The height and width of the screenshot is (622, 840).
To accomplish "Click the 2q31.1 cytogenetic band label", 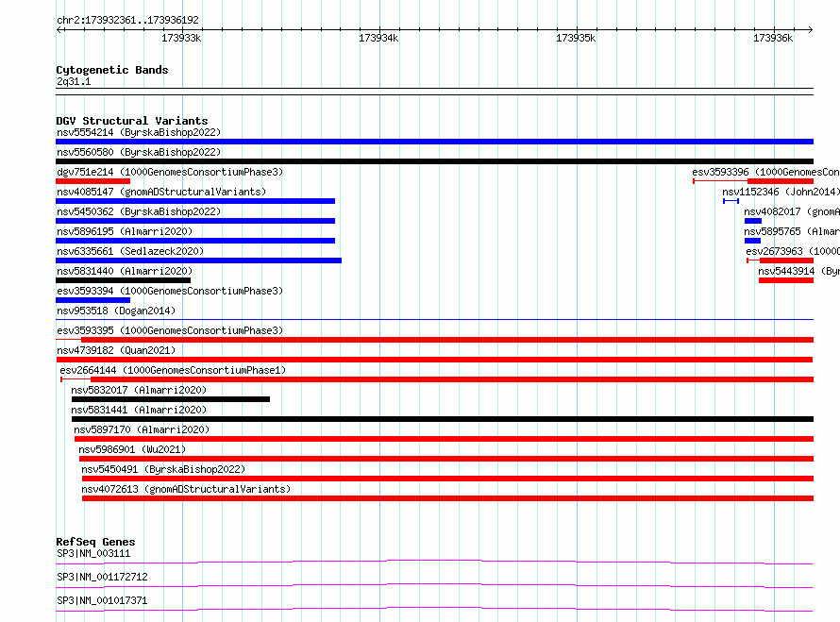I will click(x=74, y=81).
